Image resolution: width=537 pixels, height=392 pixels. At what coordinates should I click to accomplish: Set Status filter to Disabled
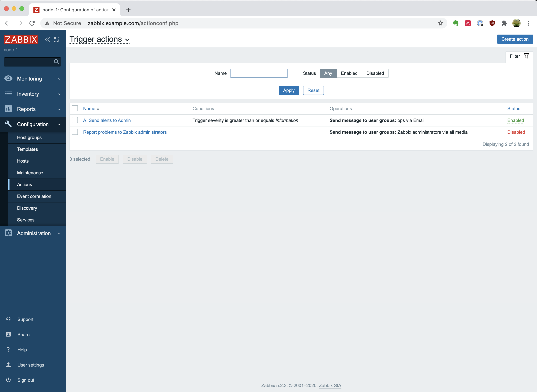click(x=375, y=73)
